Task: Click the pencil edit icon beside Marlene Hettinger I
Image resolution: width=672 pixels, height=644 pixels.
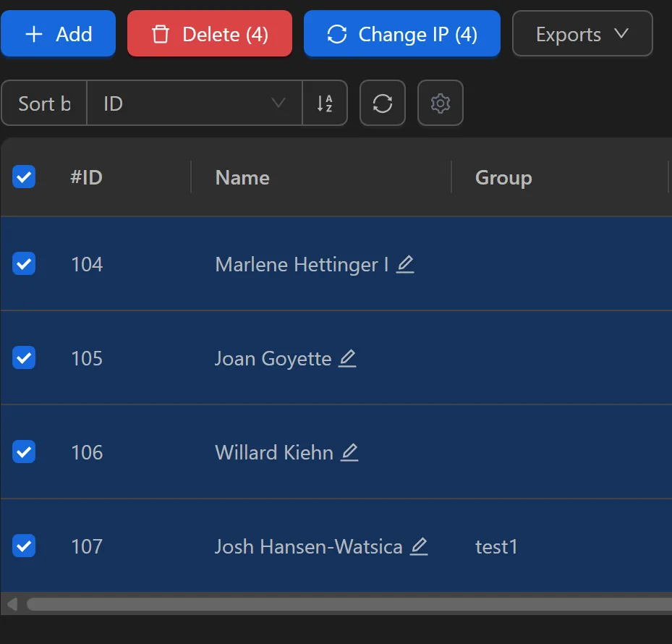Action: click(405, 265)
